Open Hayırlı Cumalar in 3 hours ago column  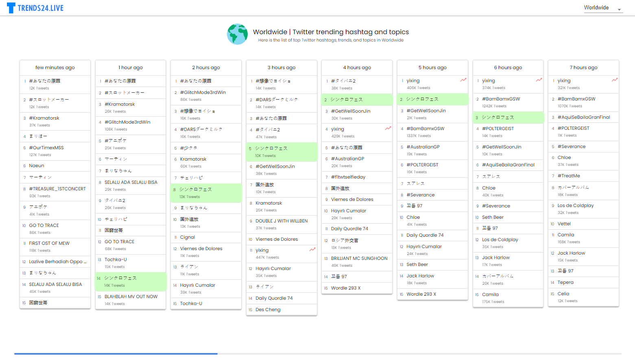(273, 268)
